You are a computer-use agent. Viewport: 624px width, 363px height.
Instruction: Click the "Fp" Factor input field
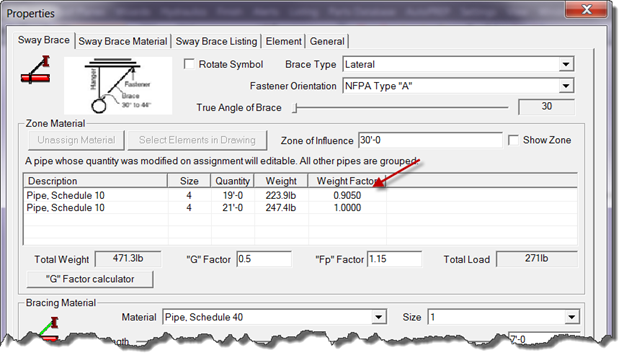[394, 259]
